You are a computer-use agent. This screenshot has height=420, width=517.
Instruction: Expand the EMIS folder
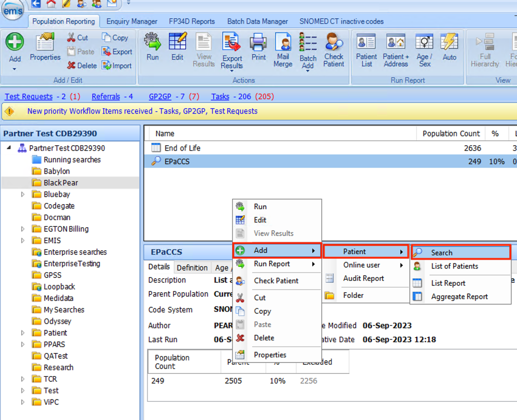click(x=22, y=241)
